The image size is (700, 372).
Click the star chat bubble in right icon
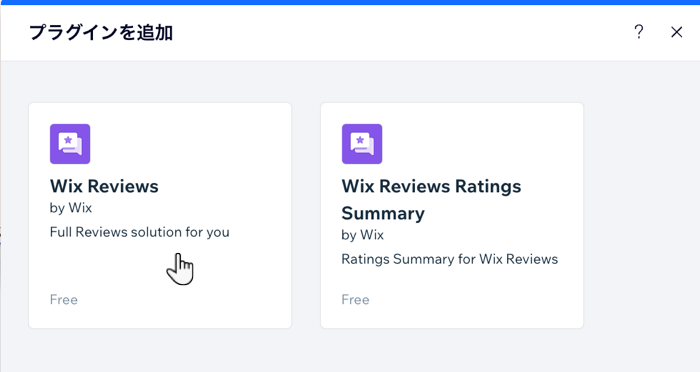362,144
